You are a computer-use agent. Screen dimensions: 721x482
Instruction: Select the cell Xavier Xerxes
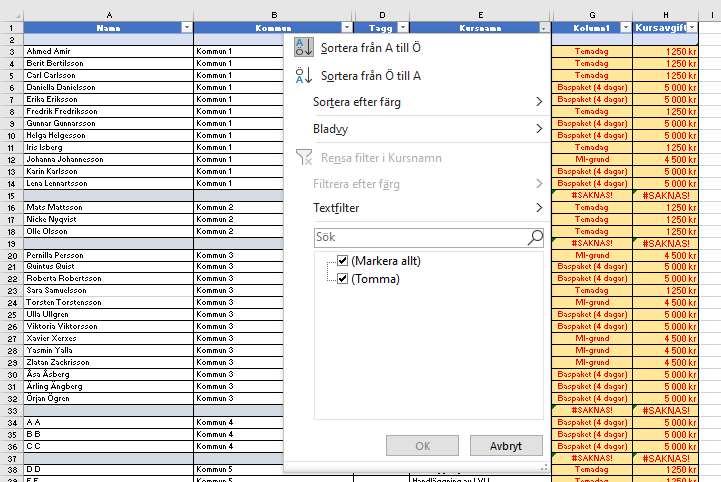(109, 338)
